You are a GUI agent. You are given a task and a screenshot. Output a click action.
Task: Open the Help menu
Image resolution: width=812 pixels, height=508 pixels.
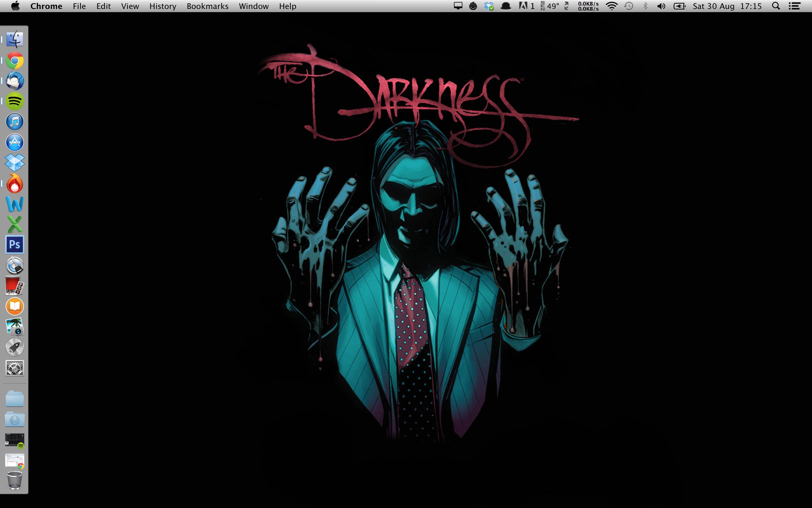288,6
